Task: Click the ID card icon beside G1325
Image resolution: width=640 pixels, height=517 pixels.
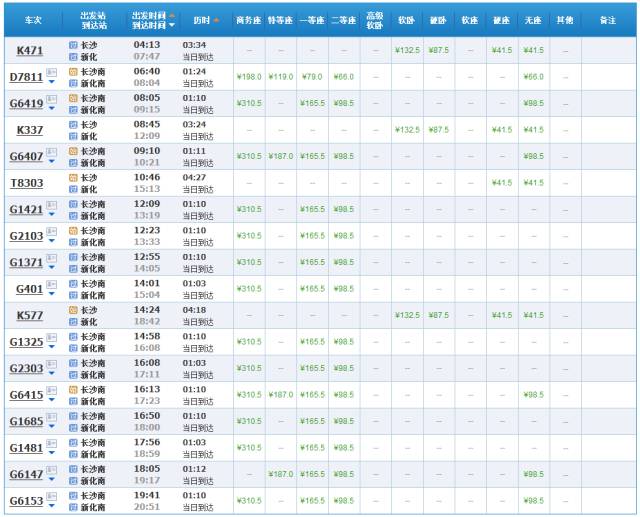Action: (51, 337)
